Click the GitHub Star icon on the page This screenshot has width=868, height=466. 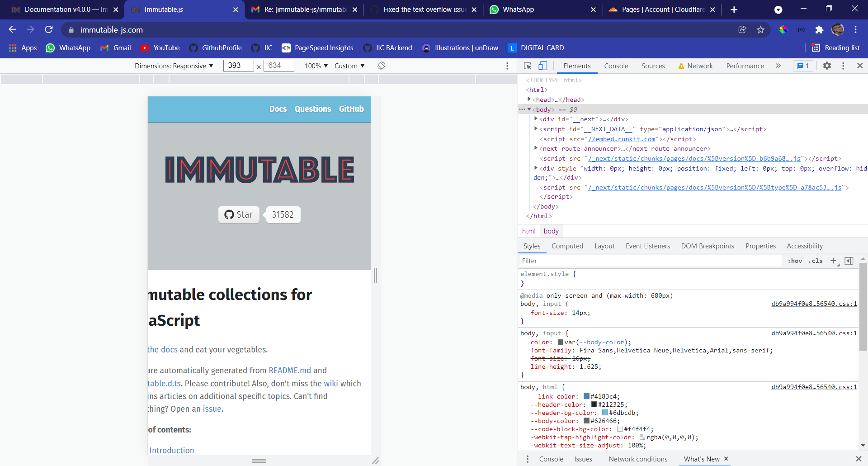229,214
